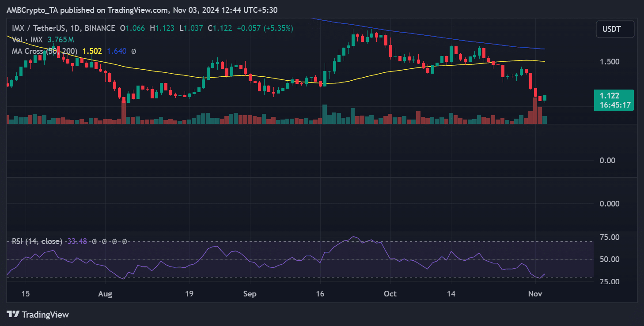Click the 19 date label on time axis

coord(189,294)
